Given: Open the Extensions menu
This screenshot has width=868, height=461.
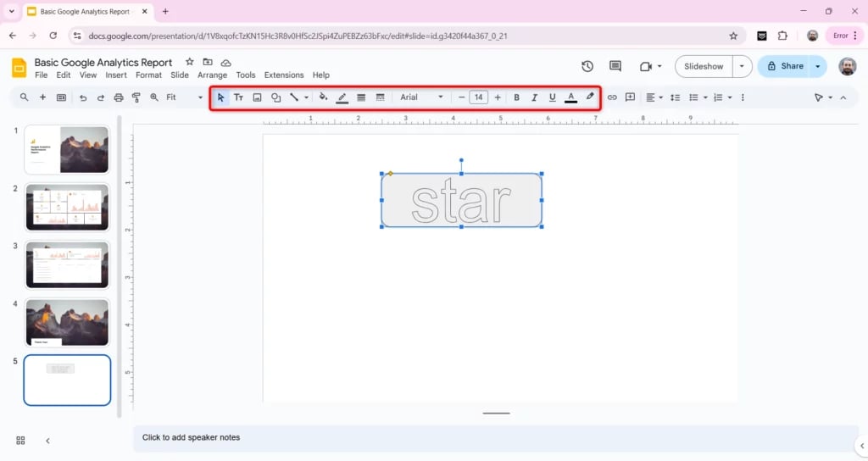Looking at the screenshot, I should point(284,75).
